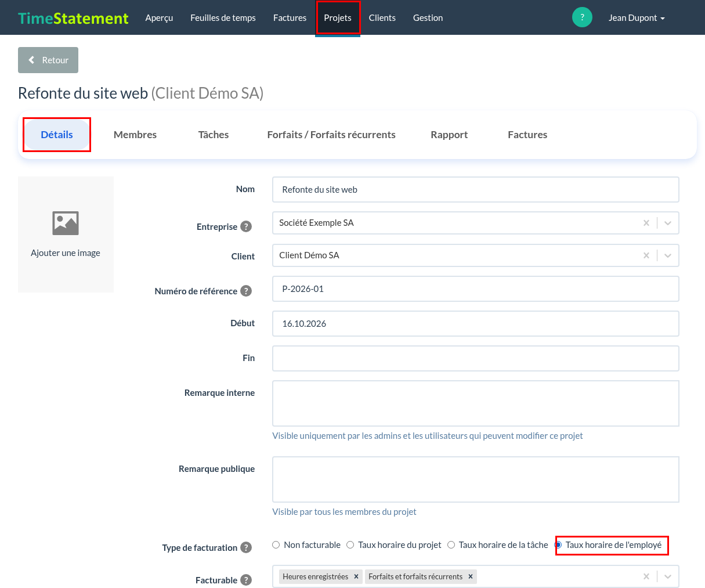
Task: Open Projets in the navigation bar
Action: 338,18
